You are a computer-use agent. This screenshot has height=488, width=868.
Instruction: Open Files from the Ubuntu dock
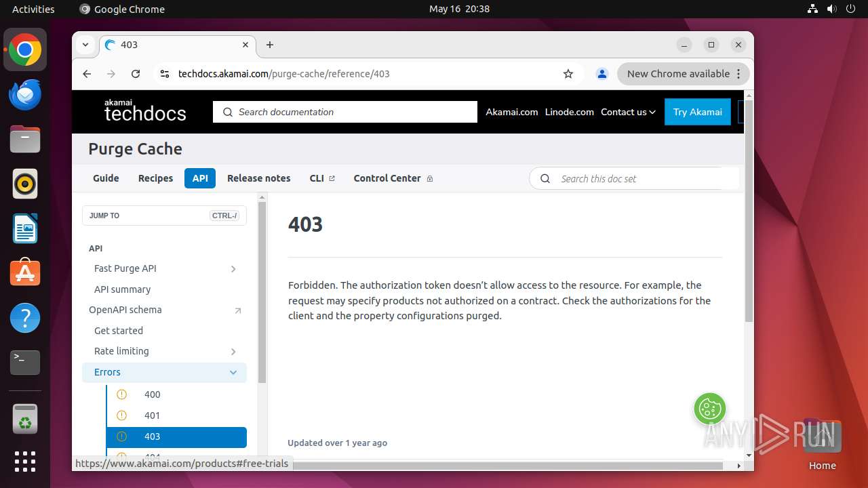(25, 140)
